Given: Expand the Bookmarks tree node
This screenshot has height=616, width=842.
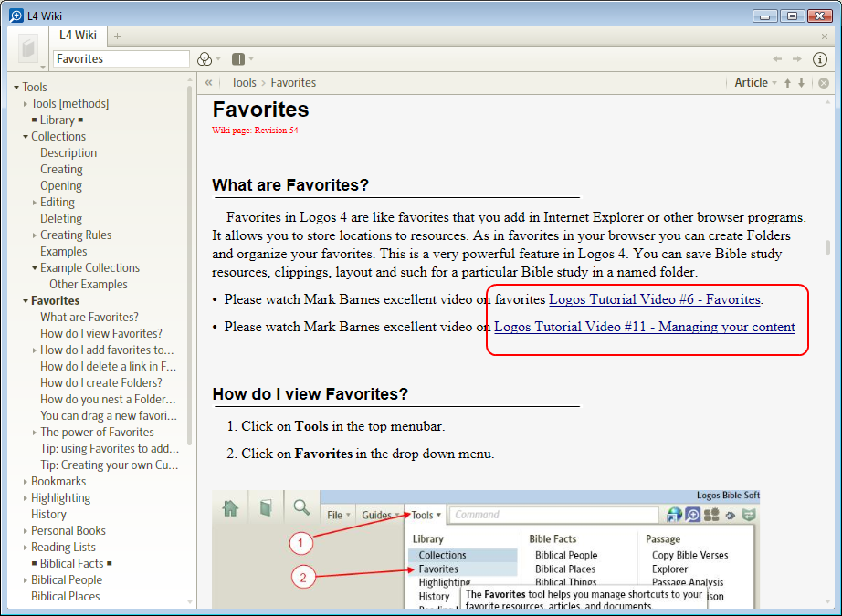Looking at the screenshot, I should (x=26, y=482).
